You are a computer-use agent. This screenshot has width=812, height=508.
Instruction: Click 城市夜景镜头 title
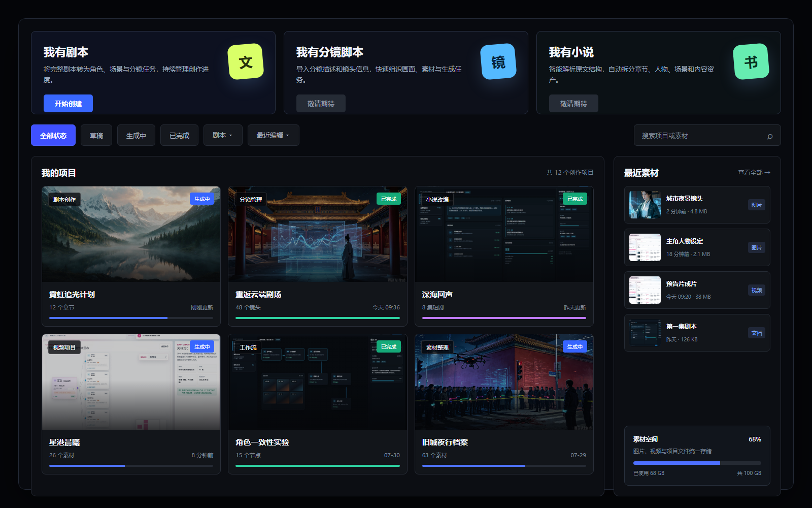(685, 199)
